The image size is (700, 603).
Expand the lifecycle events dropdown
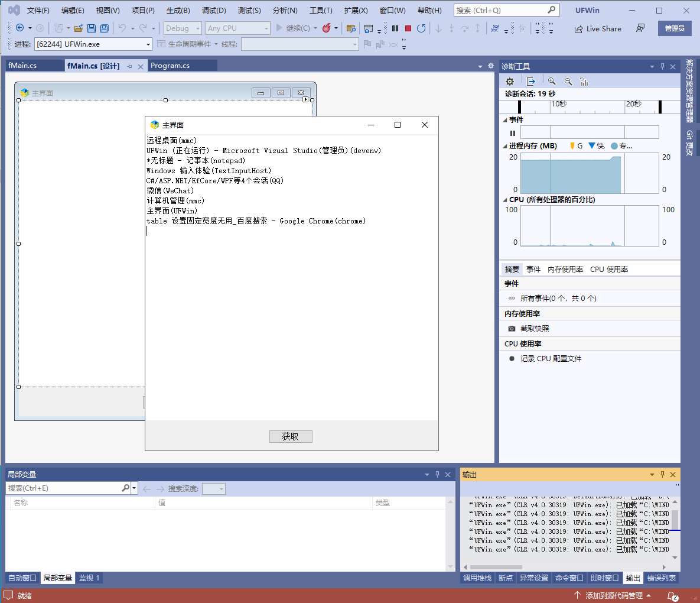[x=216, y=44]
